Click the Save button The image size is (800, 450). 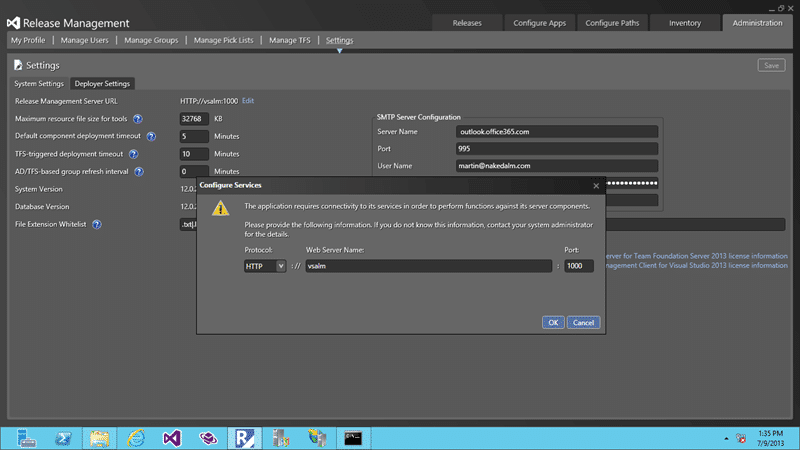[771, 65]
